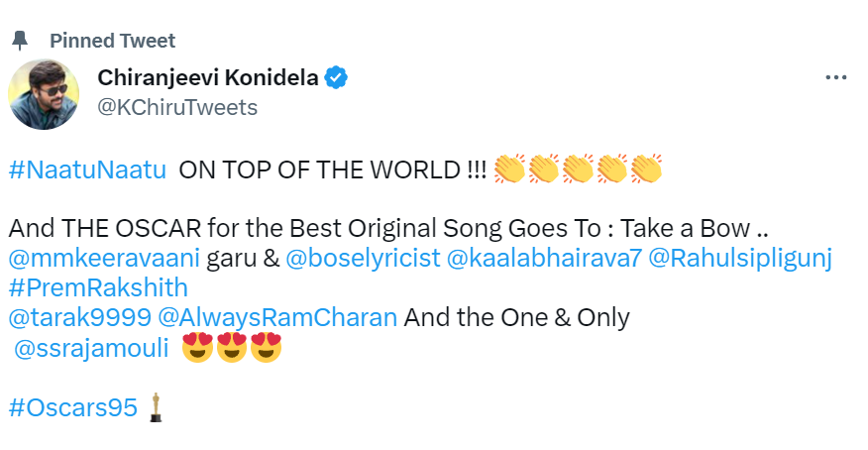The height and width of the screenshot is (450, 868).
Task: Click the pin icon beside Pinned Tweet
Action: tap(20, 41)
